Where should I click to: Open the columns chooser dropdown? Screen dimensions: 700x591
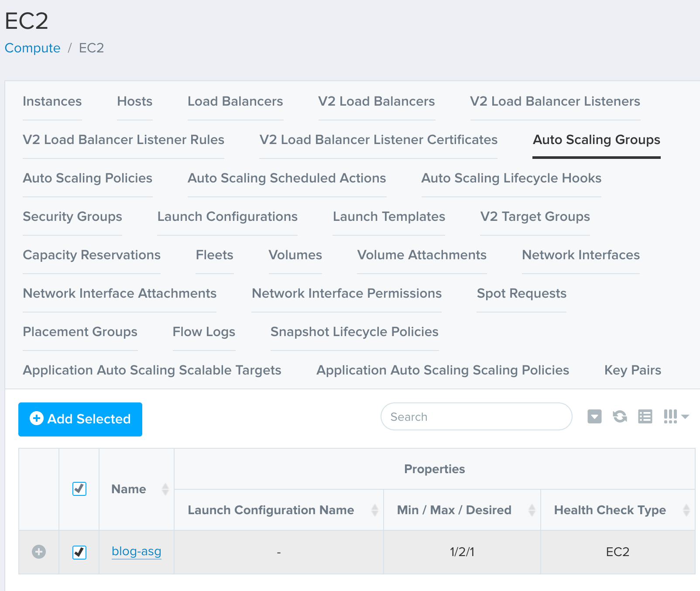(x=676, y=417)
